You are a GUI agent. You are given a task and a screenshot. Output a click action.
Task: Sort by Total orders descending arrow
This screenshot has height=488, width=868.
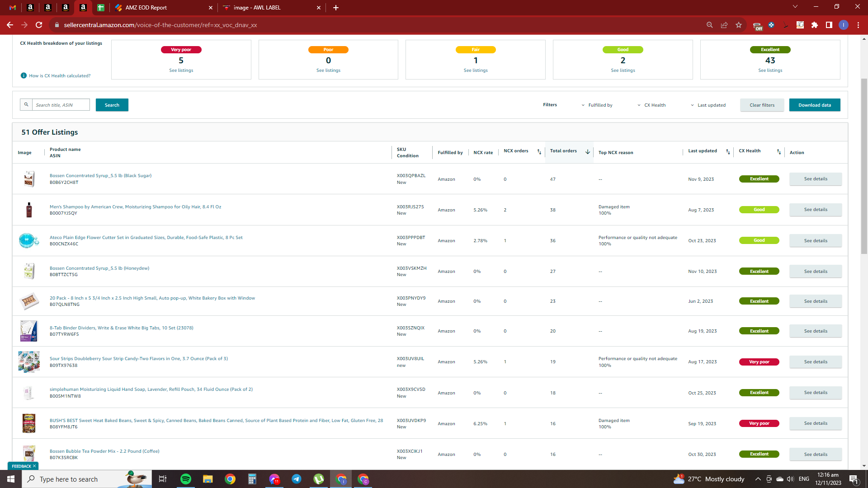click(587, 152)
